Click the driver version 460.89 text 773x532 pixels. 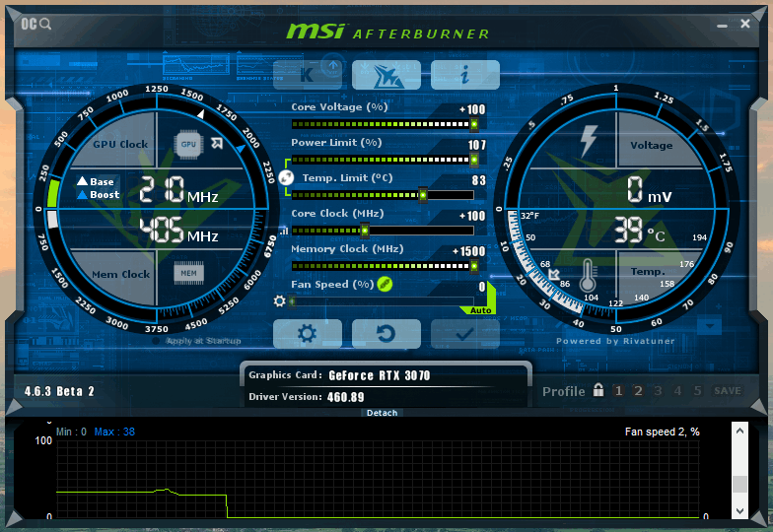[x=345, y=397]
